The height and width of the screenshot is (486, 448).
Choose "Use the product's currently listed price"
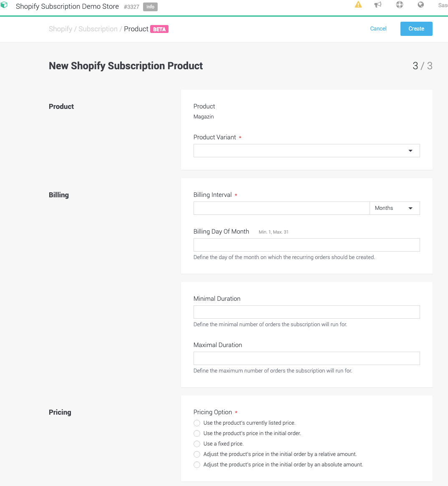click(196, 423)
